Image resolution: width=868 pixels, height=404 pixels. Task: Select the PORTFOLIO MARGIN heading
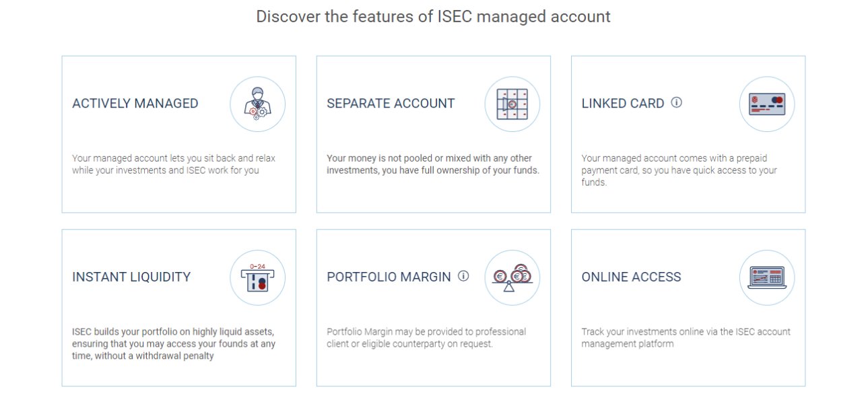click(x=389, y=277)
